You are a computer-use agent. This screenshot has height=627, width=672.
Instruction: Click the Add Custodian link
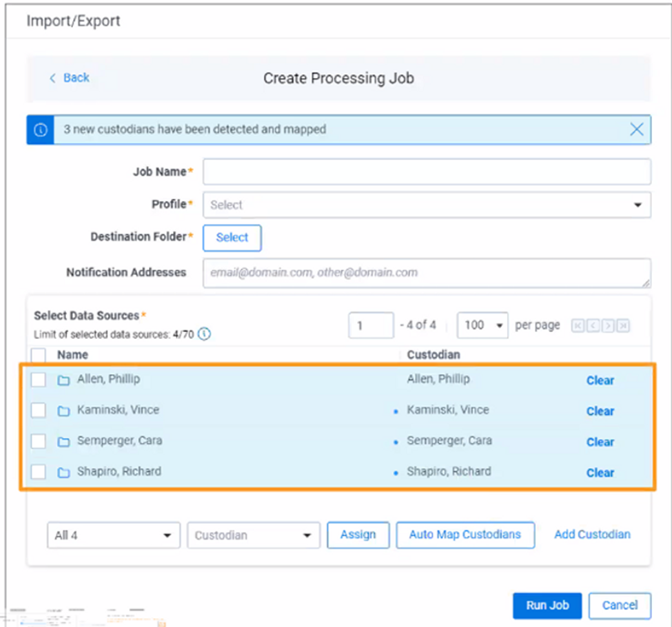pos(592,535)
